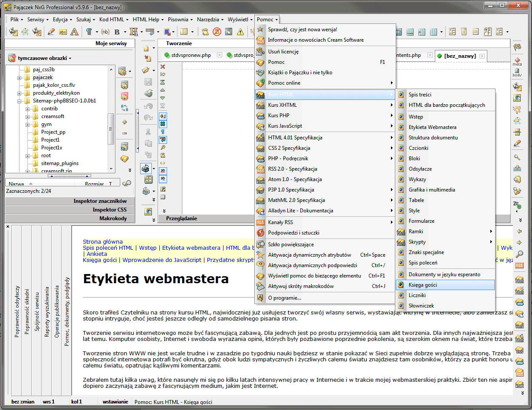532x410 pixels.
Task: Click the large letter A font icon
Action: tap(75, 32)
